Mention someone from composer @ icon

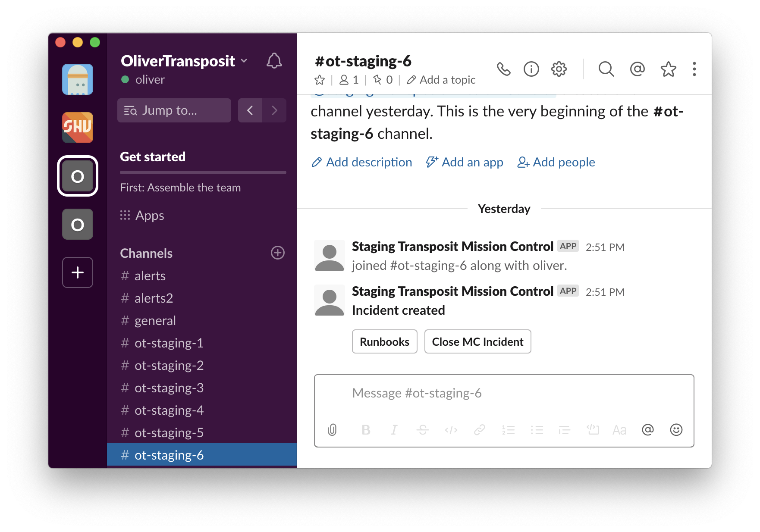click(x=648, y=430)
